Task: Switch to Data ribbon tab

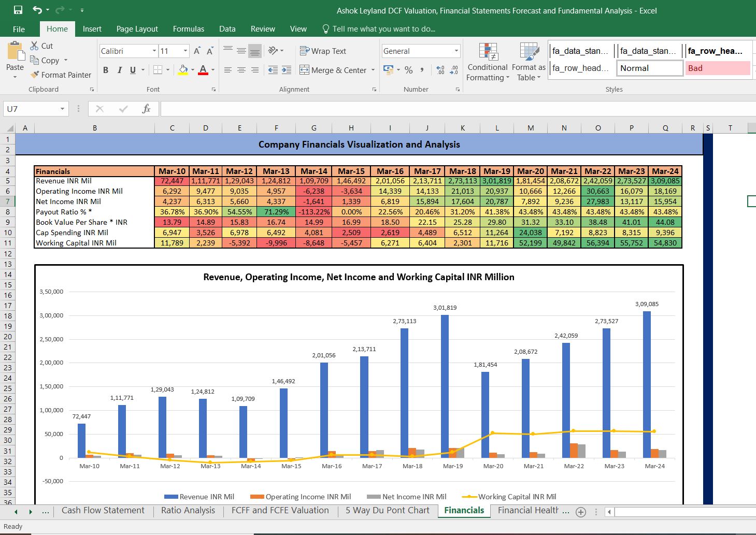Action: 227,29
